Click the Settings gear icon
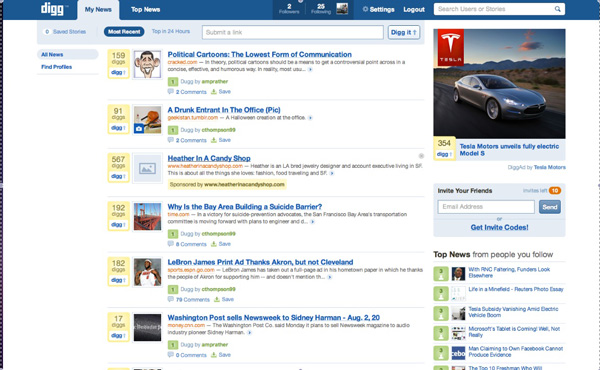Screen dimensions: 600x370 pos(365,9)
